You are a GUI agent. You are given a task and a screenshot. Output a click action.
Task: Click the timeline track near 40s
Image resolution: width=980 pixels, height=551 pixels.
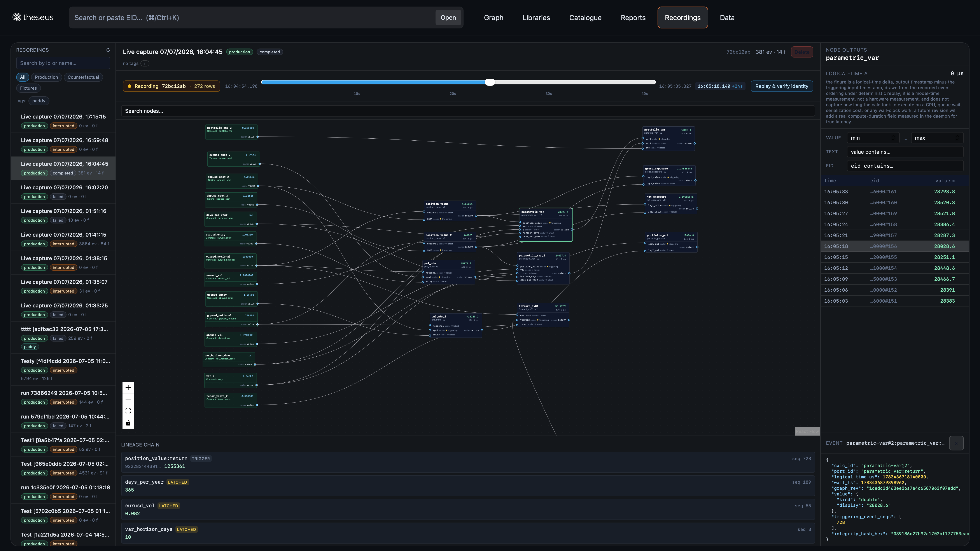pos(644,82)
